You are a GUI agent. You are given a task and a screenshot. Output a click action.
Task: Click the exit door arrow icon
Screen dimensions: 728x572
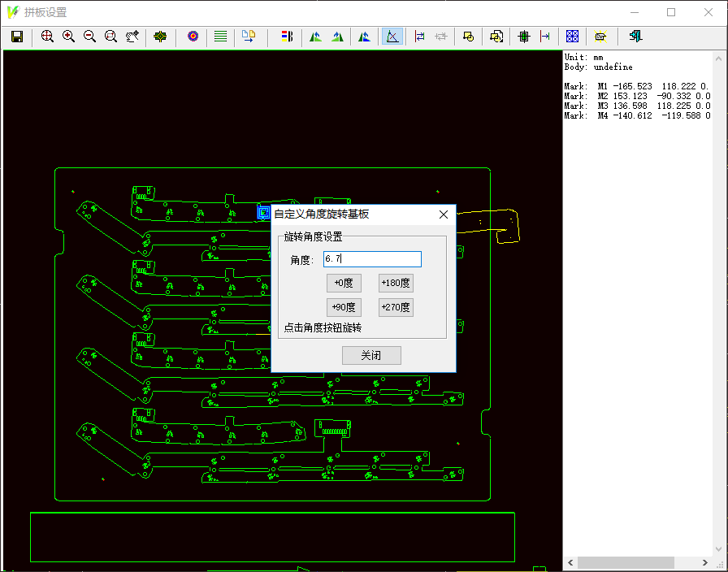pos(635,37)
